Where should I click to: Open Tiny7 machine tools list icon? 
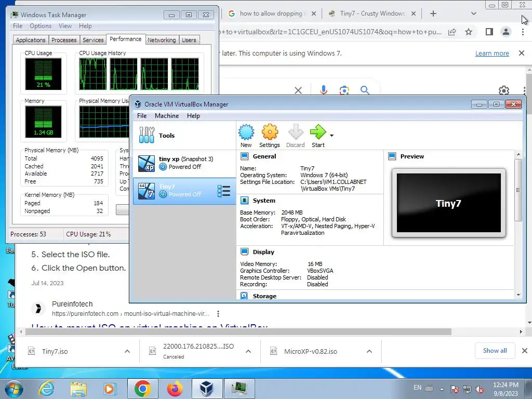click(223, 191)
